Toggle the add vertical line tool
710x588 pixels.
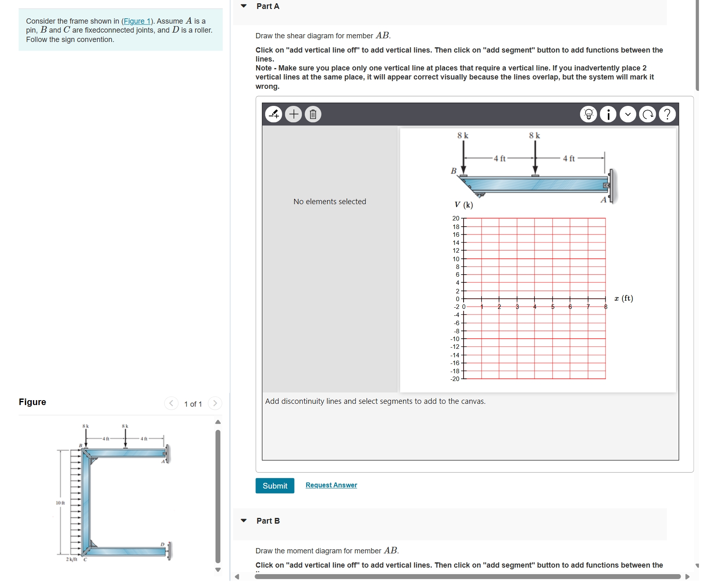(274, 115)
